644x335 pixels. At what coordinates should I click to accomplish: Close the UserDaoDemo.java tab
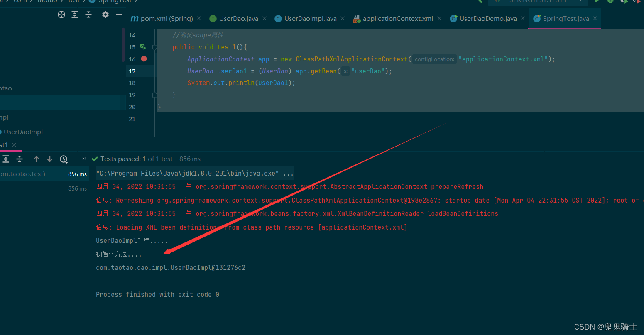click(523, 18)
